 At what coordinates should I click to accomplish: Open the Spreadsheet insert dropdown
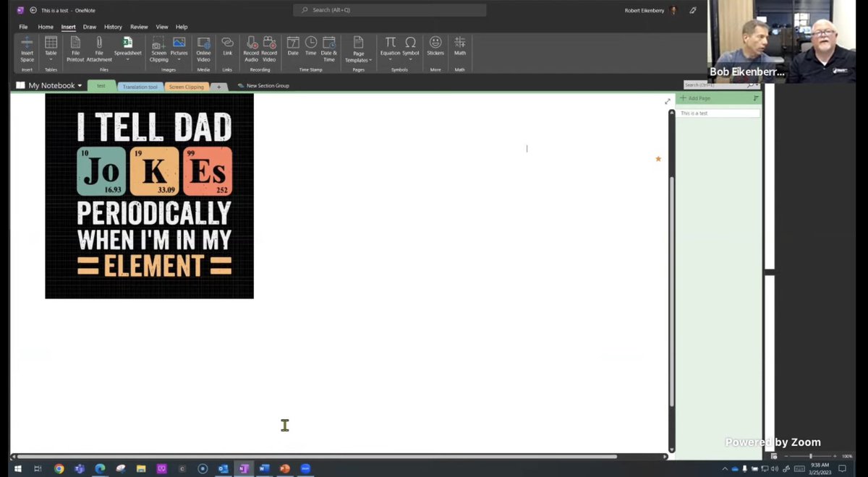pos(127,49)
